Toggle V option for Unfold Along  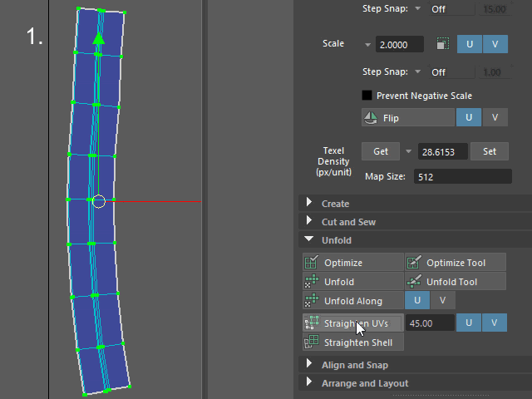coord(442,300)
